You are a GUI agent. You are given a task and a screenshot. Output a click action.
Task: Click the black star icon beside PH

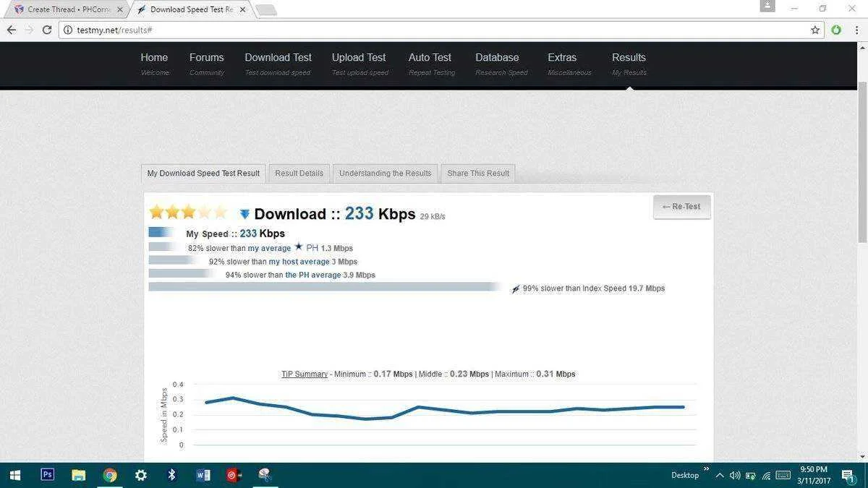click(298, 247)
